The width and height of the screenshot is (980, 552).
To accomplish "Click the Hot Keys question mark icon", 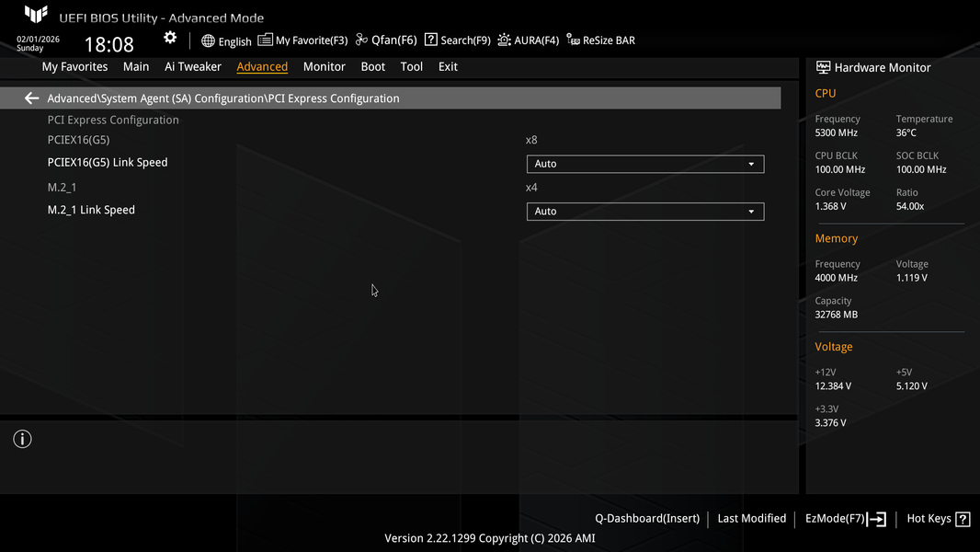I will 963,519.
